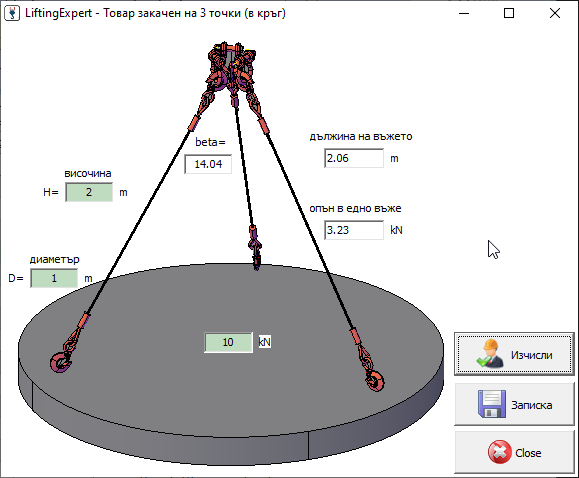Click the engineer icon on Изчисли button

click(490, 354)
